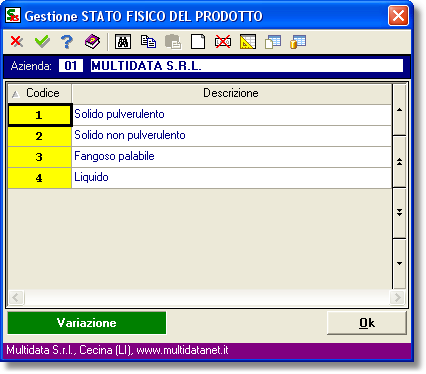
Task: Click the double down arrow page button
Action: point(399,213)
